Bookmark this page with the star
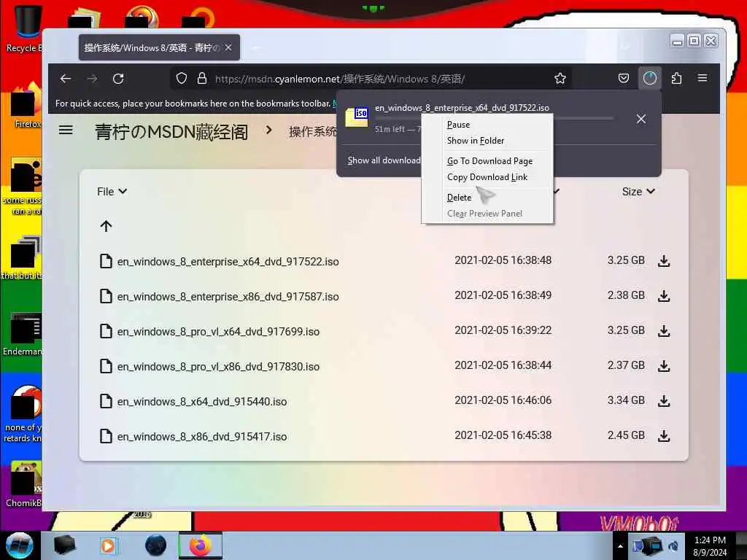 560,79
